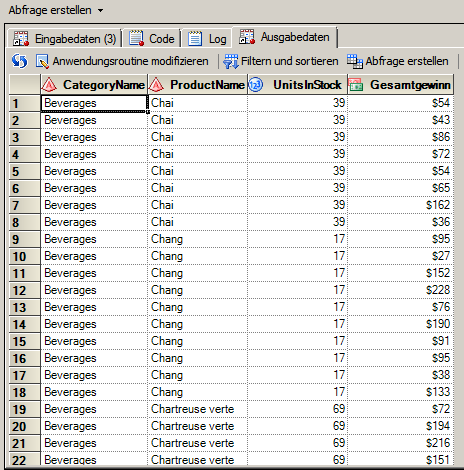Image resolution: width=464 pixels, height=470 pixels.
Task: Click Abfrage erstellen in the data toolbar
Action: pos(407,61)
